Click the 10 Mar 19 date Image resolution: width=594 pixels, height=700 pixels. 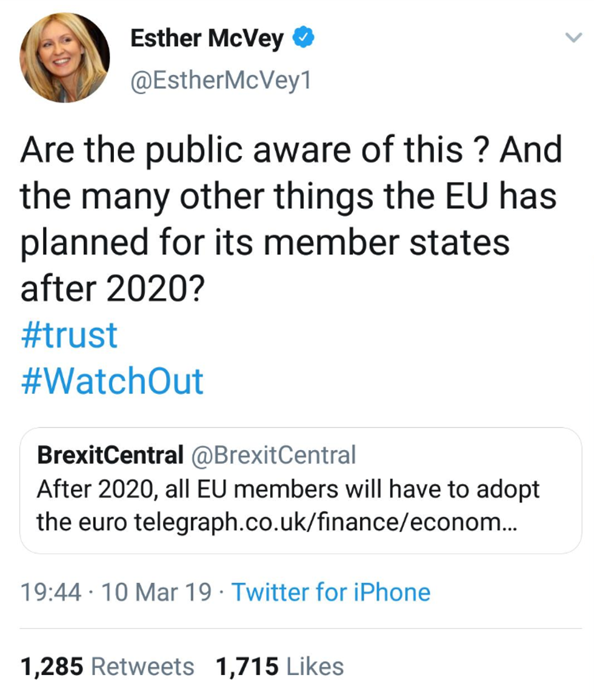[156, 592]
